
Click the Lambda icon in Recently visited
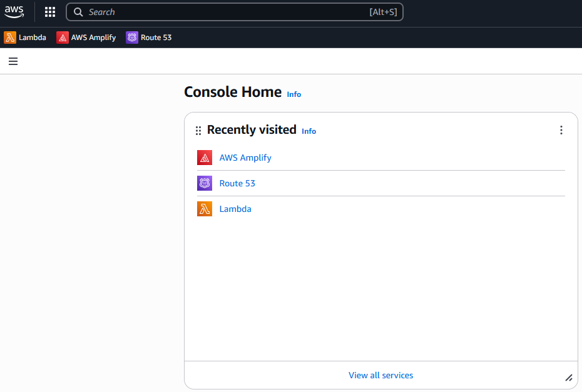click(205, 209)
